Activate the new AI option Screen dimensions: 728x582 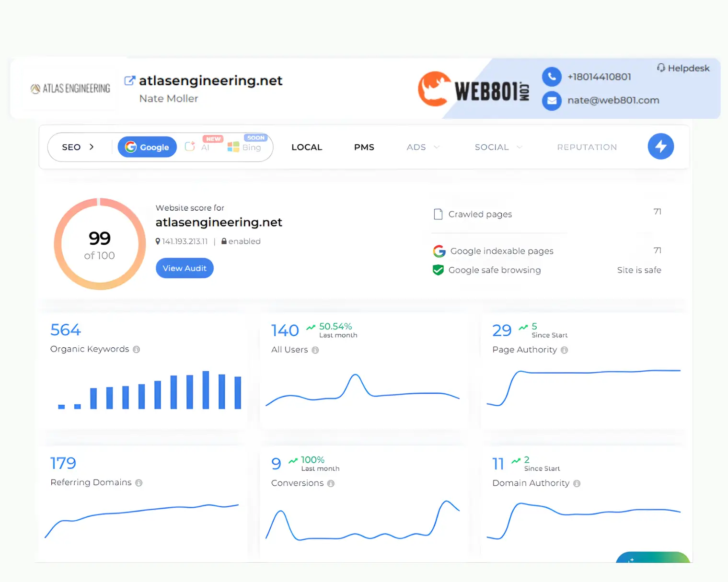[x=198, y=148]
